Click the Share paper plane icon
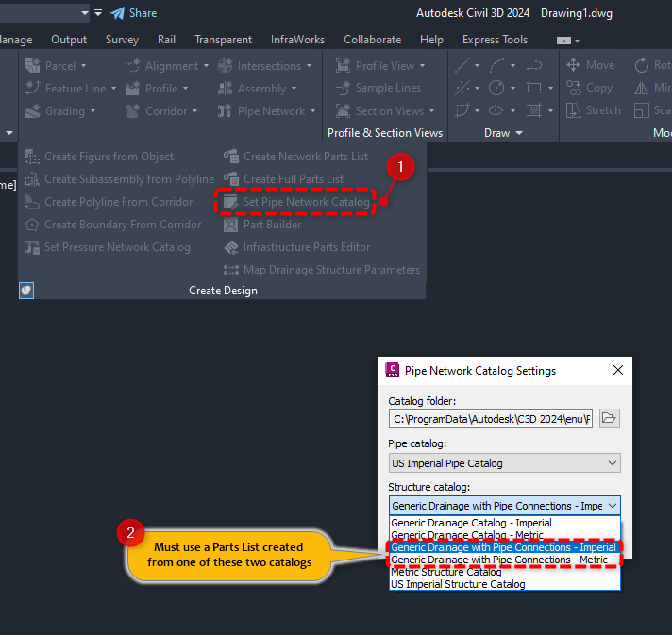The width and height of the screenshot is (672, 635). pos(117,13)
